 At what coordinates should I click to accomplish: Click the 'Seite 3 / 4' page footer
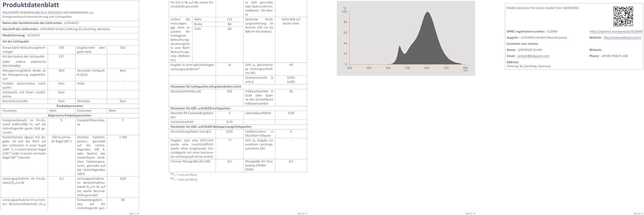470,214
